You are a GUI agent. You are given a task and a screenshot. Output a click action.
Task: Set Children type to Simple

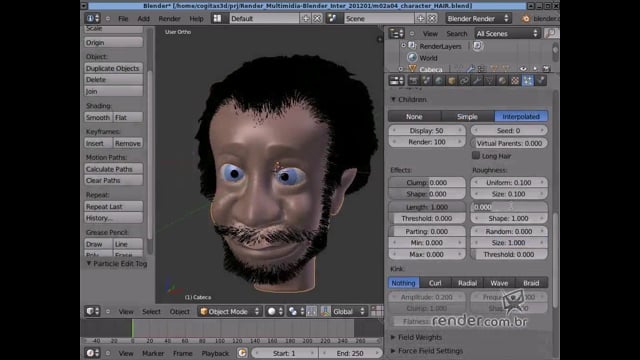pyautogui.click(x=467, y=116)
